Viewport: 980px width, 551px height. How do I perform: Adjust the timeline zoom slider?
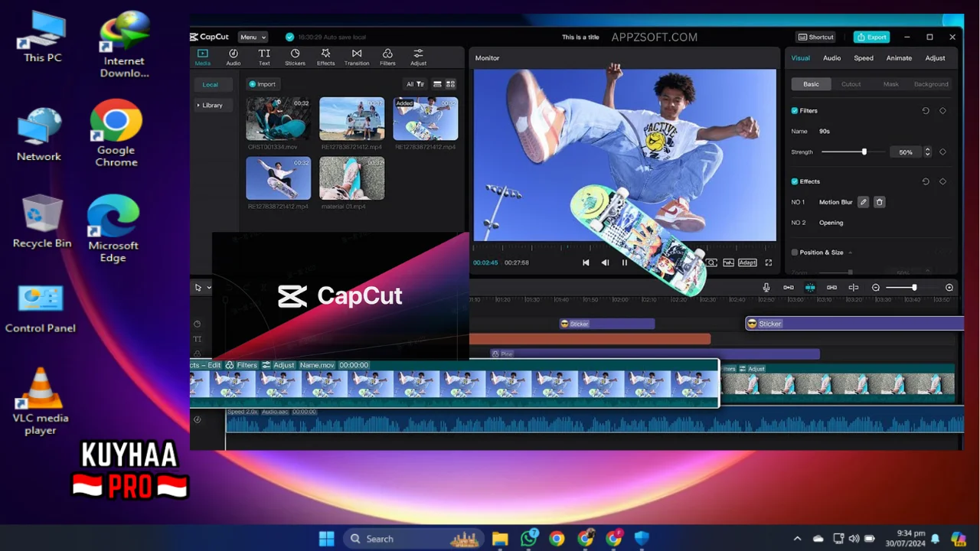(913, 288)
